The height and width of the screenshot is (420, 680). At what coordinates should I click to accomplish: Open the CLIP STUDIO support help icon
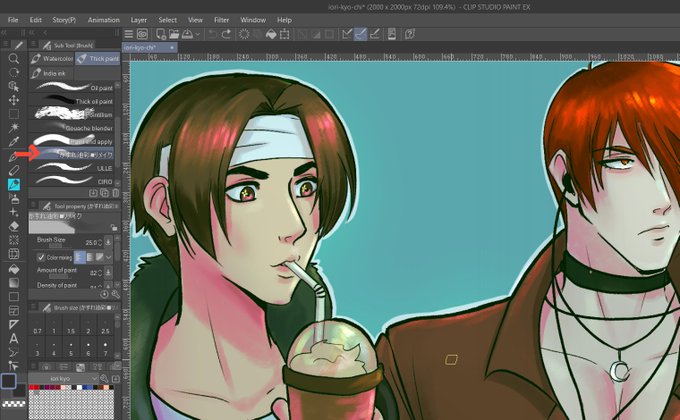point(410,34)
